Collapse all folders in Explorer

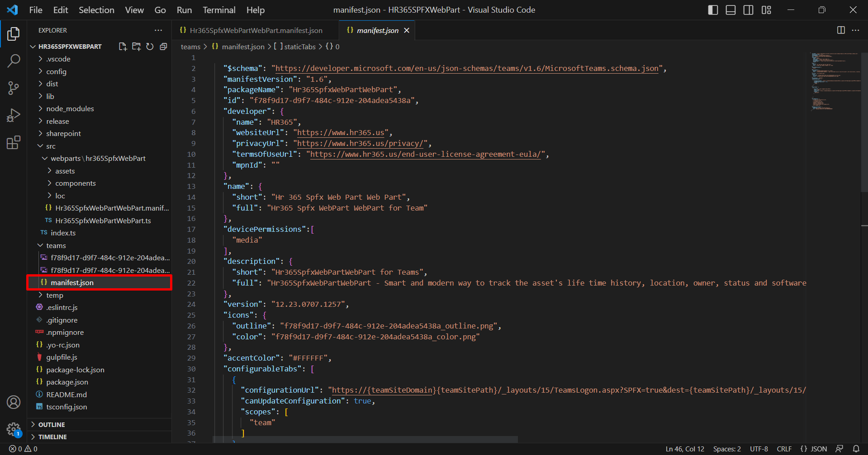[163, 47]
